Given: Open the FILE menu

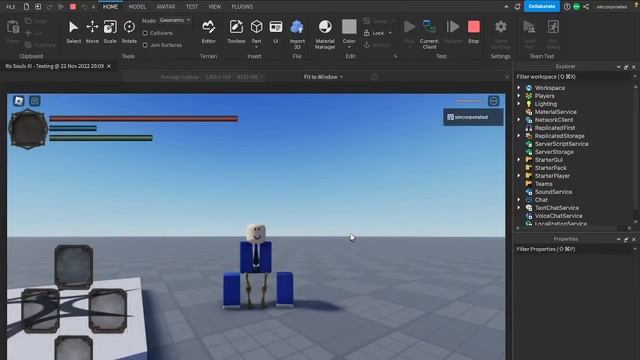Looking at the screenshot, I should 10,7.
